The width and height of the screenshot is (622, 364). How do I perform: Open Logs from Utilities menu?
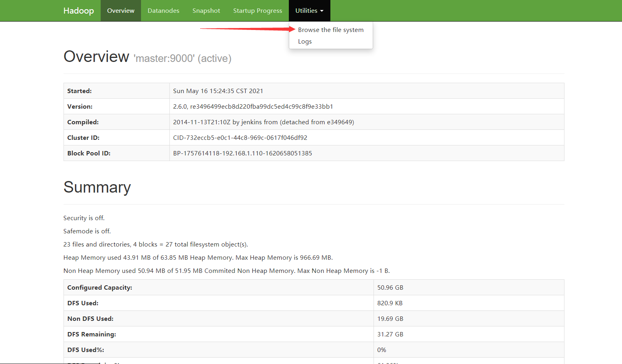click(305, 42)
